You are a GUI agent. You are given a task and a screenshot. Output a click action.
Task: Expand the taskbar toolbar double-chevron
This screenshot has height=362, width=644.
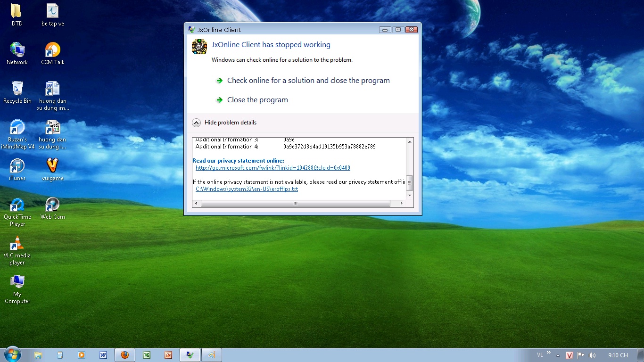coord(549,352)
